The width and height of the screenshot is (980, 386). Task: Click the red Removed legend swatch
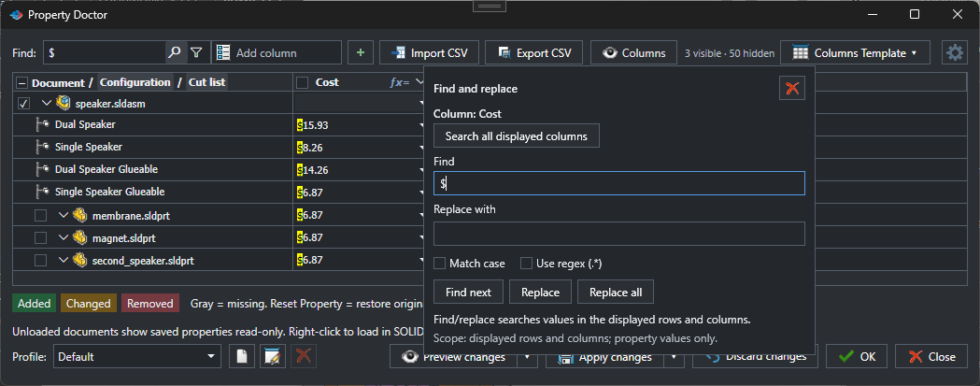[150, 304]
